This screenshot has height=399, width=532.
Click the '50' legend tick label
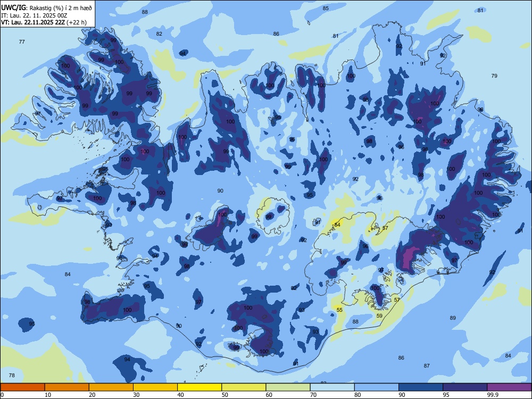click(x=225, y=395)
